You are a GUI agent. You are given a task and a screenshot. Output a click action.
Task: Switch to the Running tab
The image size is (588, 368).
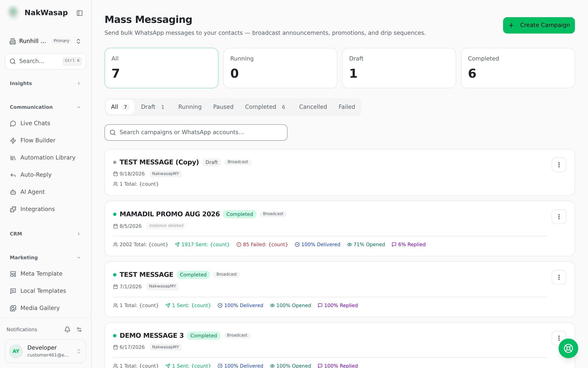point(190,107)
